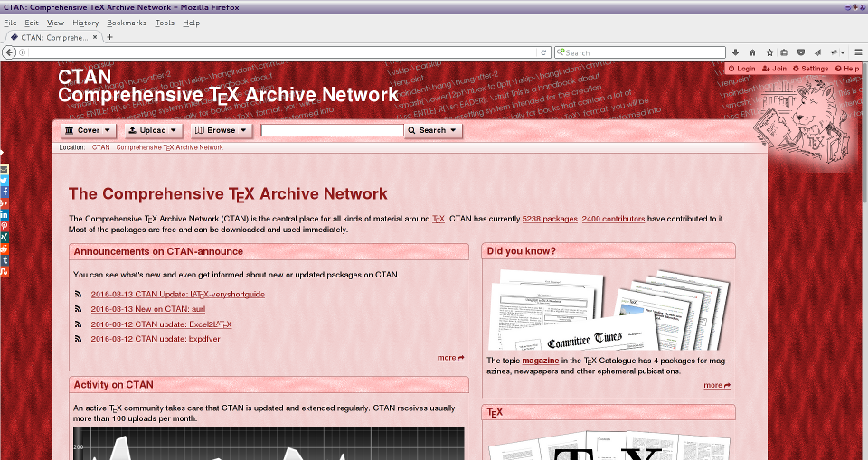Open the toolbar addon dropdown arrow
The image size is (868, 460).
(843, 52)
